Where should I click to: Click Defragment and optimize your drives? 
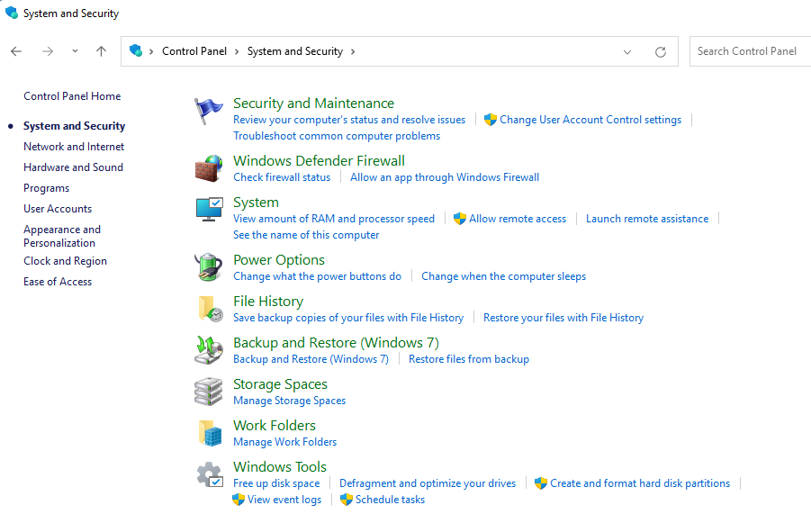(x=428, y=482)
